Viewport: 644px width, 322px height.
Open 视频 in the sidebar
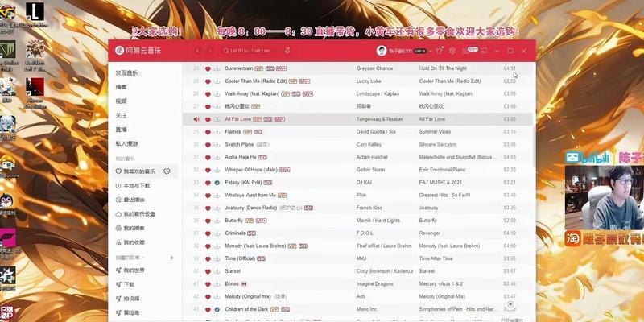[122, 101]
